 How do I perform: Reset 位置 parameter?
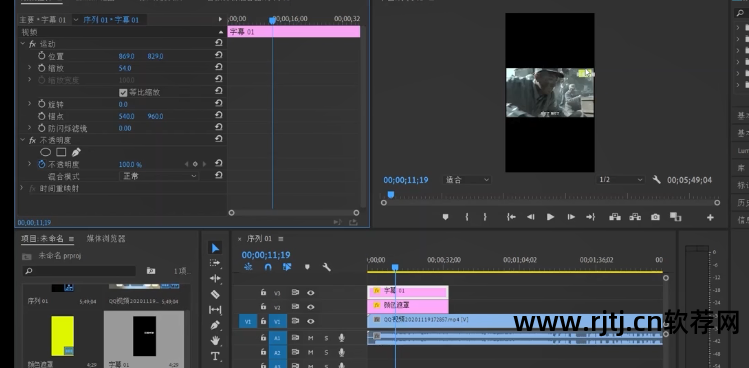point(218,56)
